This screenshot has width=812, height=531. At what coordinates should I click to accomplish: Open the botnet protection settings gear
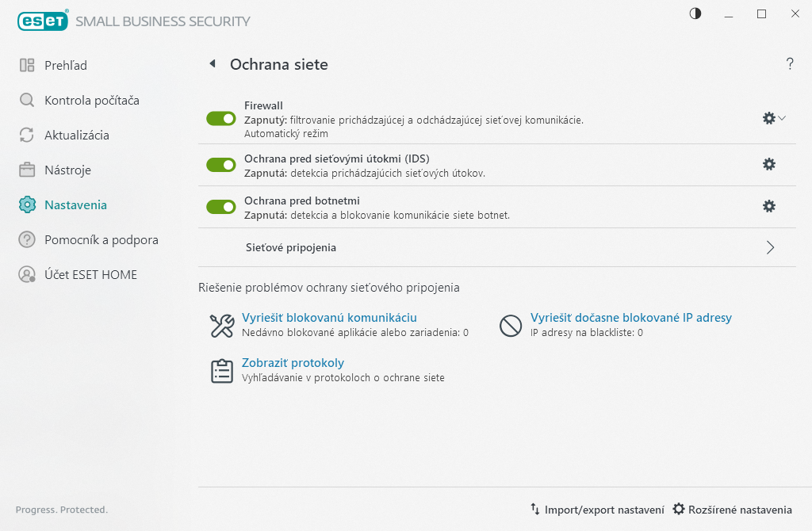(x=768, y=206)
